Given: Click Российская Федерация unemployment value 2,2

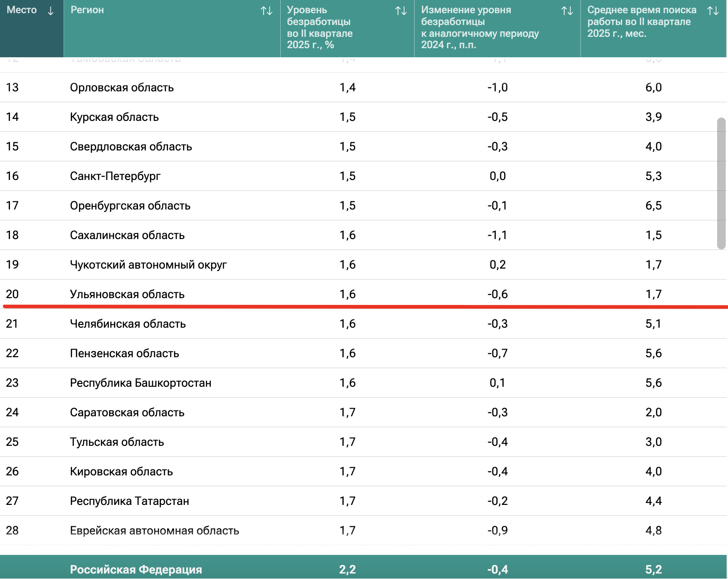Looking at the screenshot, I should point(347,570).
